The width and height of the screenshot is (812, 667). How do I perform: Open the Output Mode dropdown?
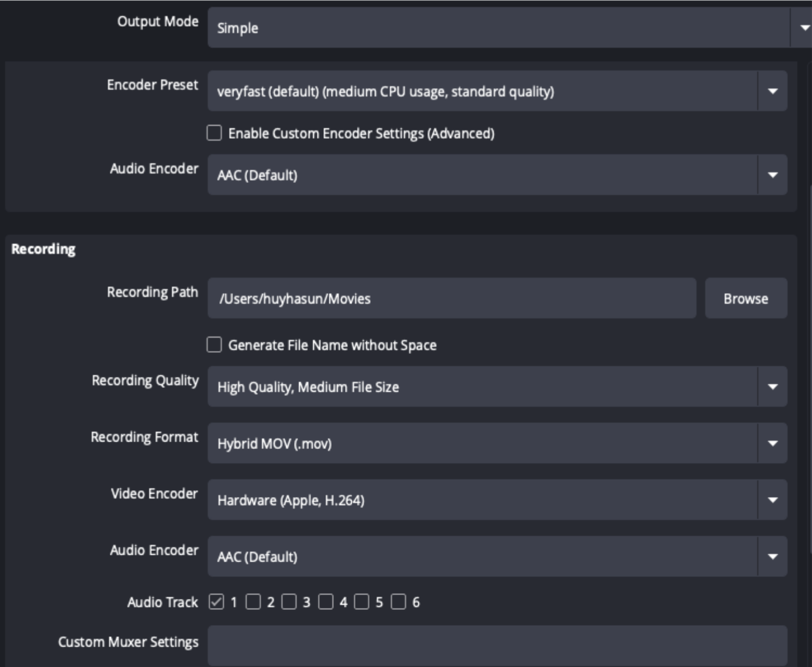click(509, 28)
